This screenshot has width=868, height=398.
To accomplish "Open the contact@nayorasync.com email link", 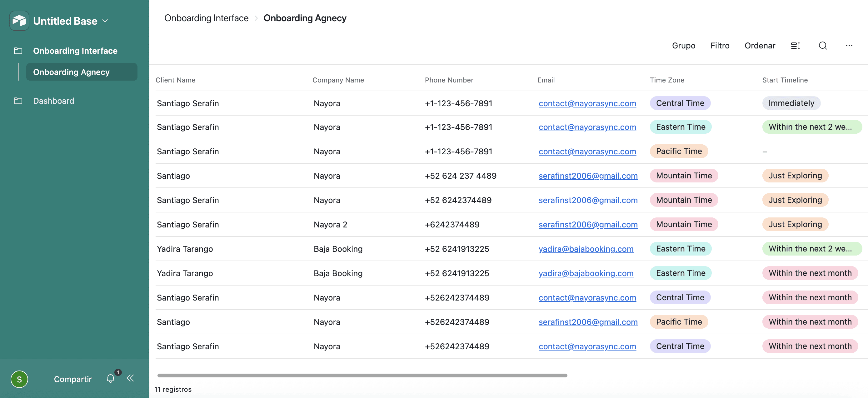I will (587, 103).
